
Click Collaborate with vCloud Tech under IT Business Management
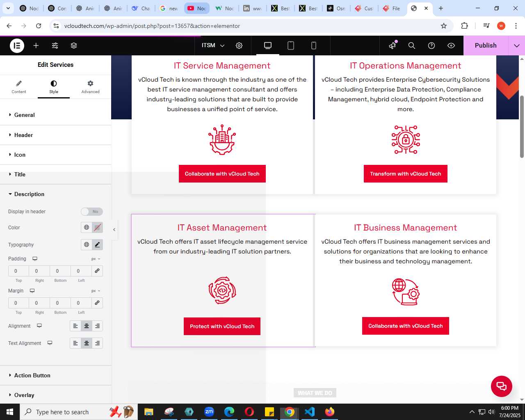coord(406,326)
